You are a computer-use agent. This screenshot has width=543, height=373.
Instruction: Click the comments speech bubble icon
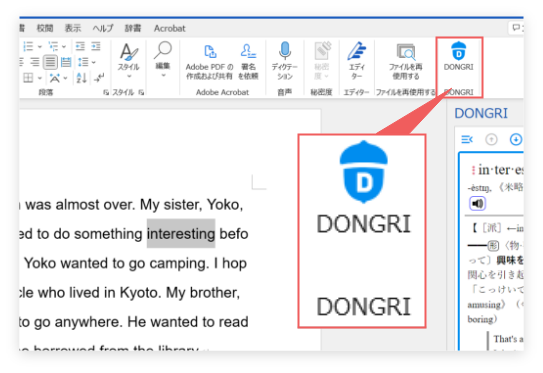(x=516, y=28)
